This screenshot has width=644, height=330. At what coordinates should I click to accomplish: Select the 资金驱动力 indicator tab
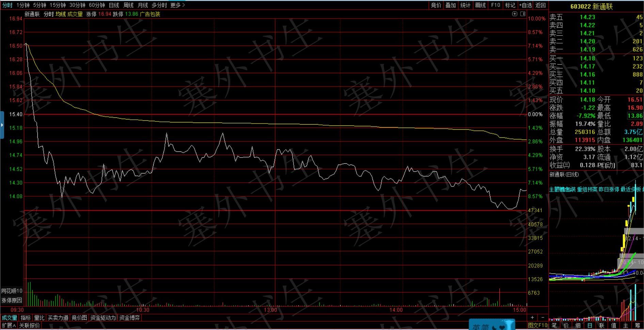(x=103, y=318)
